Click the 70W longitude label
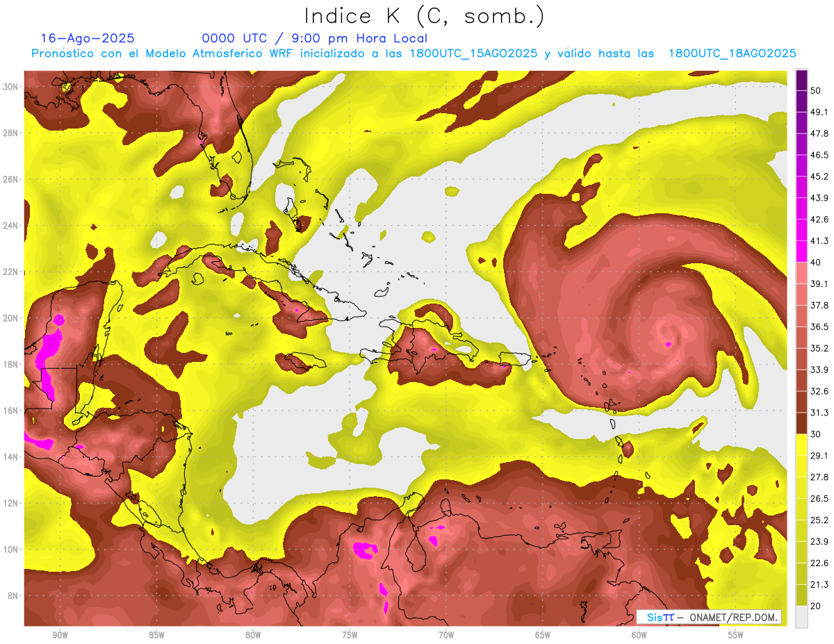 point(446,635)
